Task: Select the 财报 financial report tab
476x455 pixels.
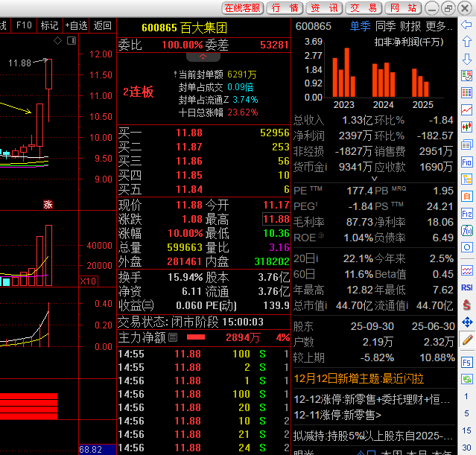Action: tap(410, 26)
